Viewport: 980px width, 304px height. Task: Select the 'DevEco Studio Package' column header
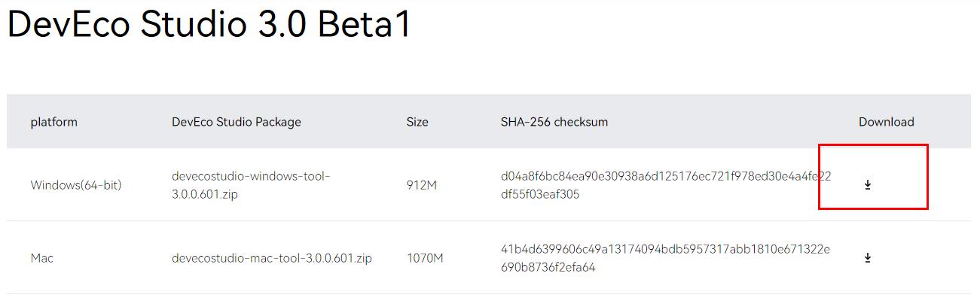click(237, 122)
